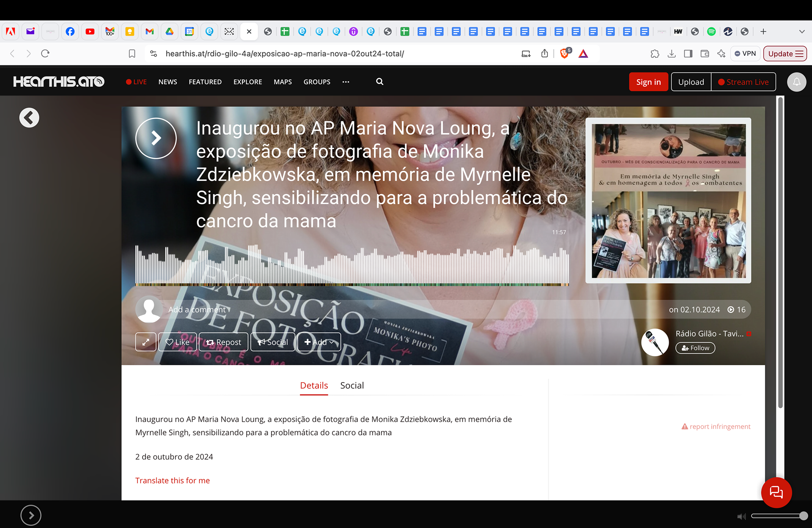The image size is (812, 528).
Task: Click the play count 16 indicator
Action: [x=737, y=309]
